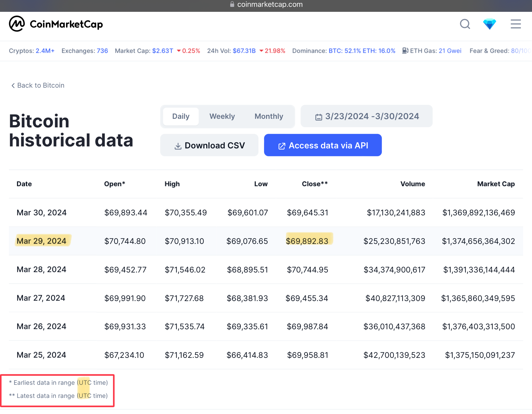Switch to the Monthly tab

tap(269, 116)
